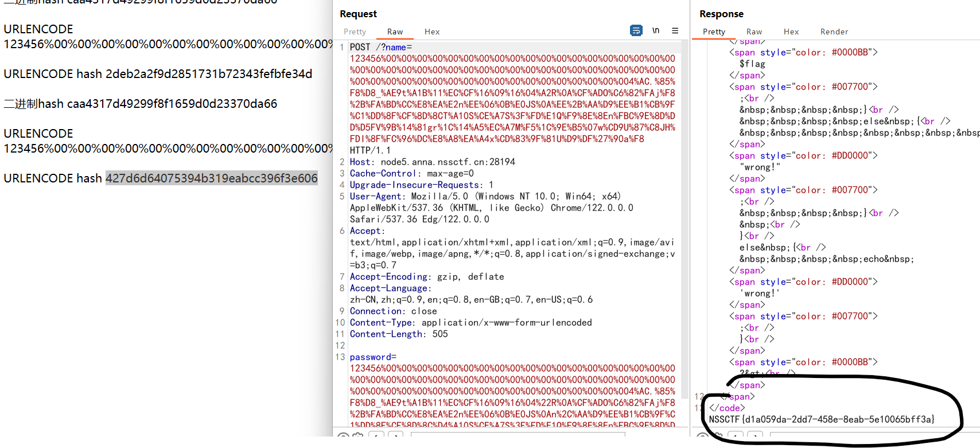
Task: Click the span tag with color #0000BB above $flag
Action: click(803, 52)
